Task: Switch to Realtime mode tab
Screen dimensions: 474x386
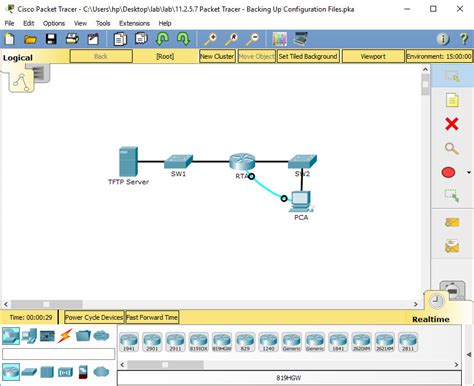Action: click(431, 319)
